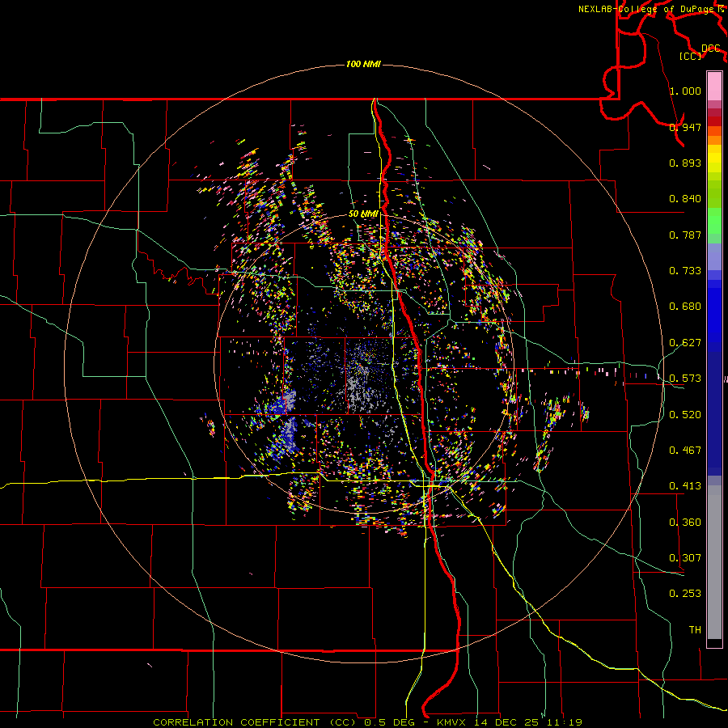728x728 pixels.
Task: Click the 0.360 scale value
Action: (x=685, y=523)
